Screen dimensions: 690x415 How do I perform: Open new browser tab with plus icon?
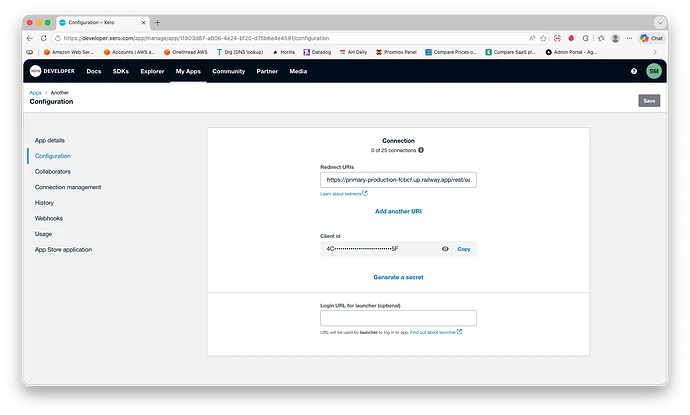point(157,22)
